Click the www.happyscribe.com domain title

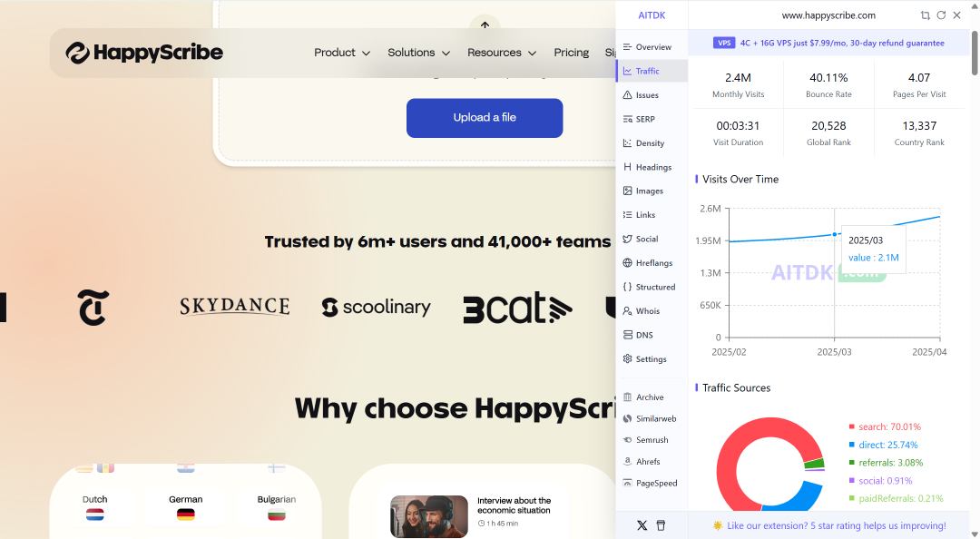828,15
